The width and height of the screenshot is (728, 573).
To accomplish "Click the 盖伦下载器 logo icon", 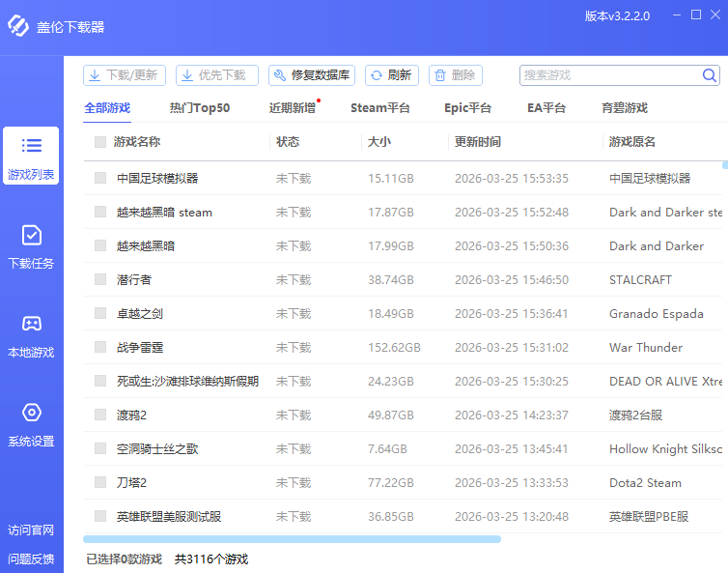I will pos(18,25).
